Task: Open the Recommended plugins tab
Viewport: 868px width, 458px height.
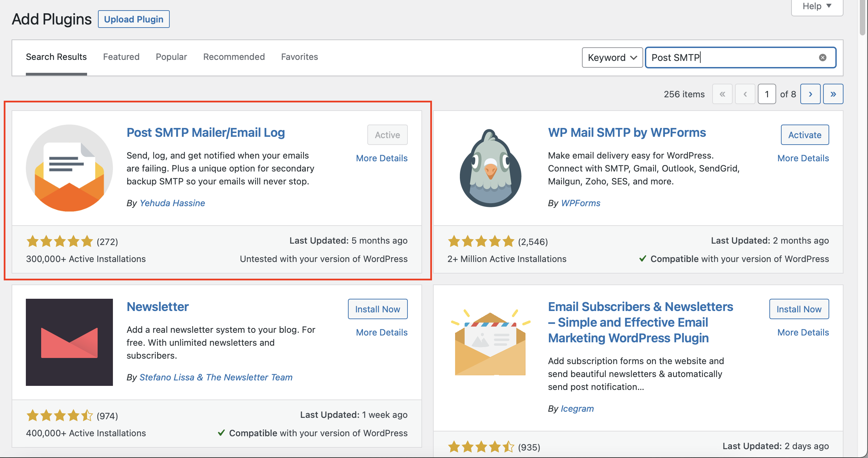Action: click(234, 57)
